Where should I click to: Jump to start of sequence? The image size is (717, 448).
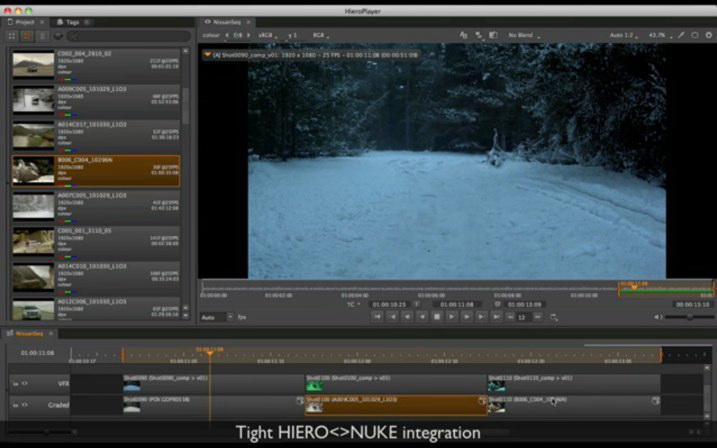pyautogui.click(x=378, y=317)
